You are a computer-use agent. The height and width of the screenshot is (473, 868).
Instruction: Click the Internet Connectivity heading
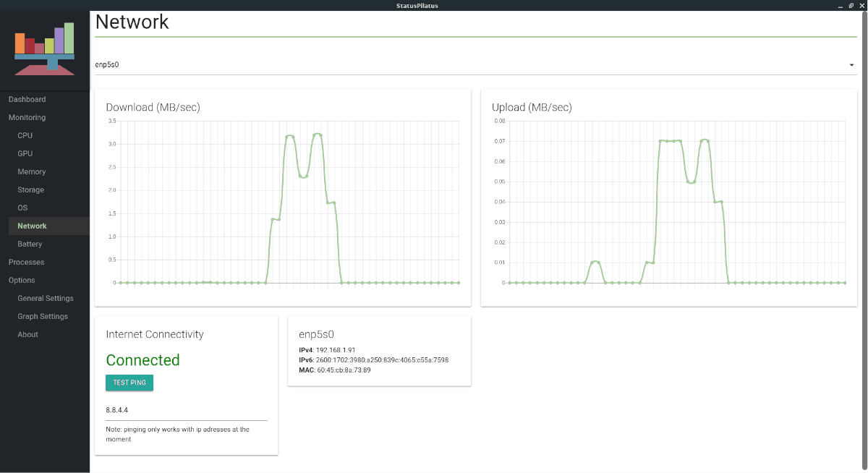click(x=155, y=334)
